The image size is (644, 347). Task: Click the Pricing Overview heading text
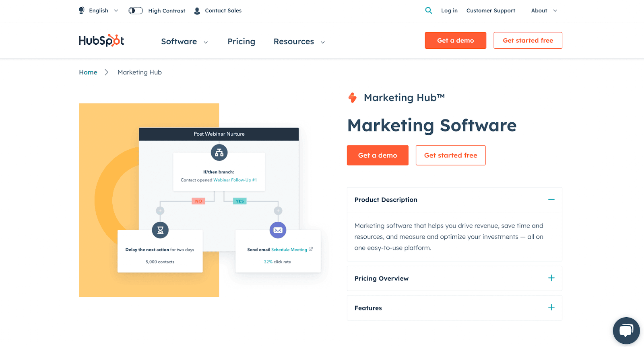382,278
